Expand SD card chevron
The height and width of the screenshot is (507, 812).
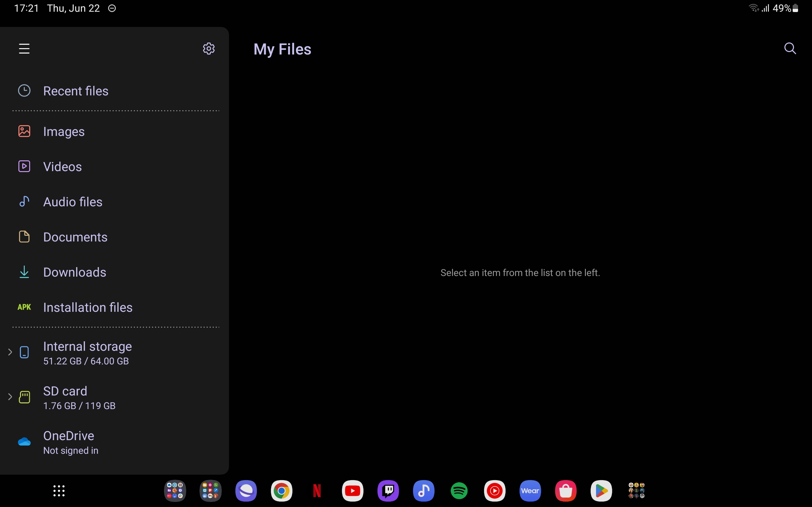click(10, 397)
